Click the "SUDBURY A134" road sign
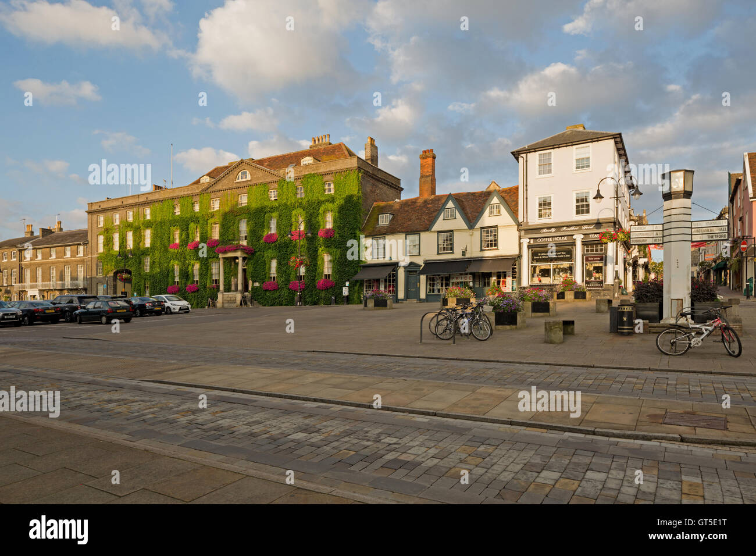The image size is (756, 556). [x=647, y=240]
